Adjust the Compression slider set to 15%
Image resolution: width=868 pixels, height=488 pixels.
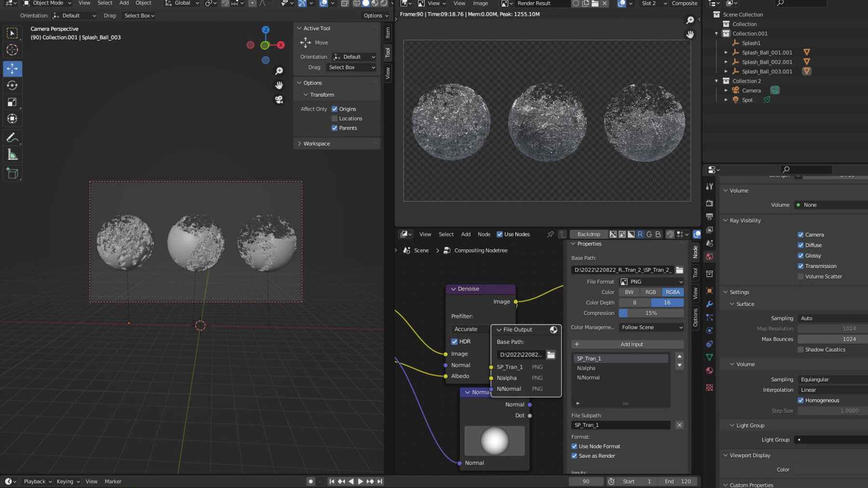pyautogui.click(x=651, y=313)
